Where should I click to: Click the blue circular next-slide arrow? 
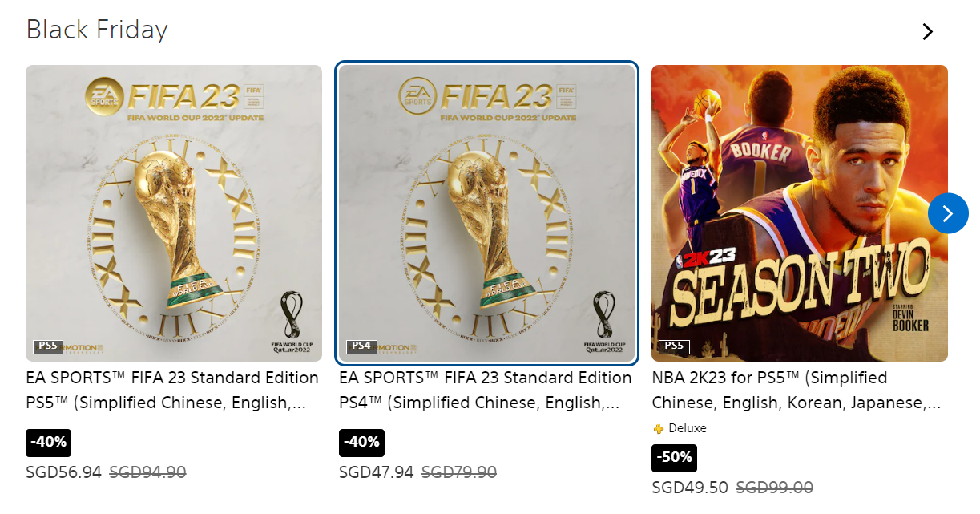click(x=948, y=213)
